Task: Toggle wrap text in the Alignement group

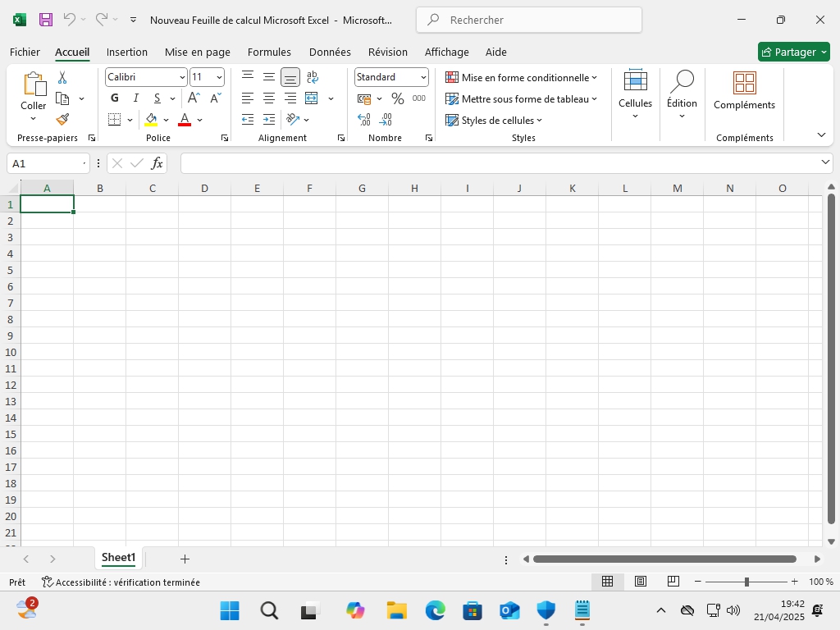Action: tap(313, 77)
